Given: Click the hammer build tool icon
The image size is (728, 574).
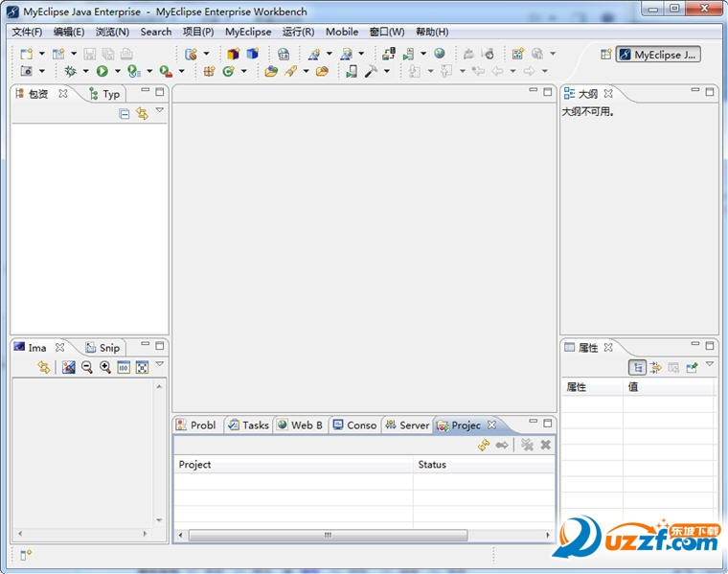Looking at the screenshot, I should [x=371, y=71].
